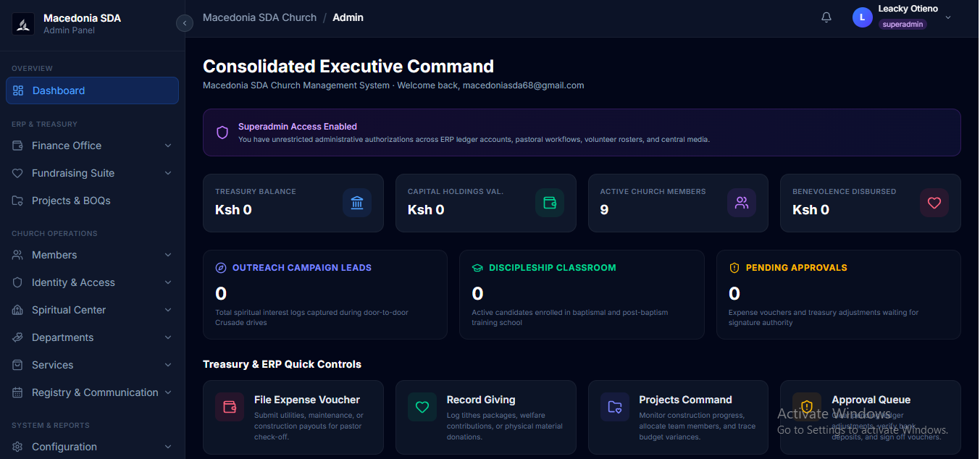Open the Members menu item
This screenshot has width=980, height=459.
(92, 255)
